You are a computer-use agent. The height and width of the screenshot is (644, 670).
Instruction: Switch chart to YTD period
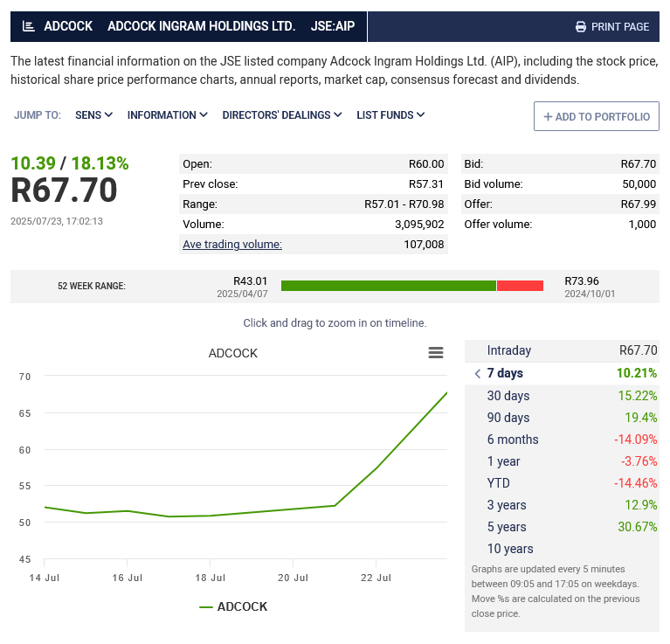562,483
